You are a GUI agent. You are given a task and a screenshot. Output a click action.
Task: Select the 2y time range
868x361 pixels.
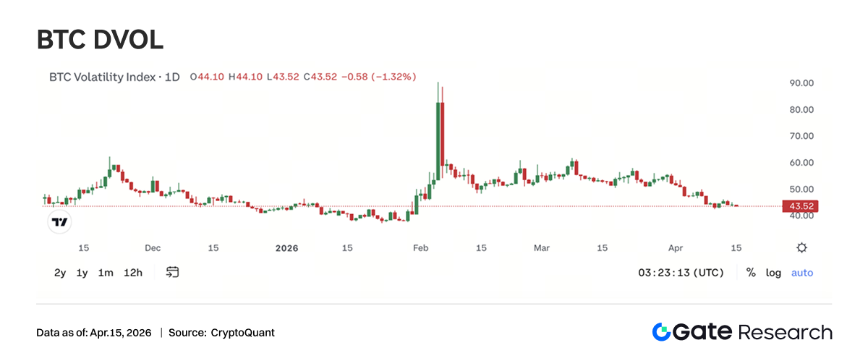point(60,273)
